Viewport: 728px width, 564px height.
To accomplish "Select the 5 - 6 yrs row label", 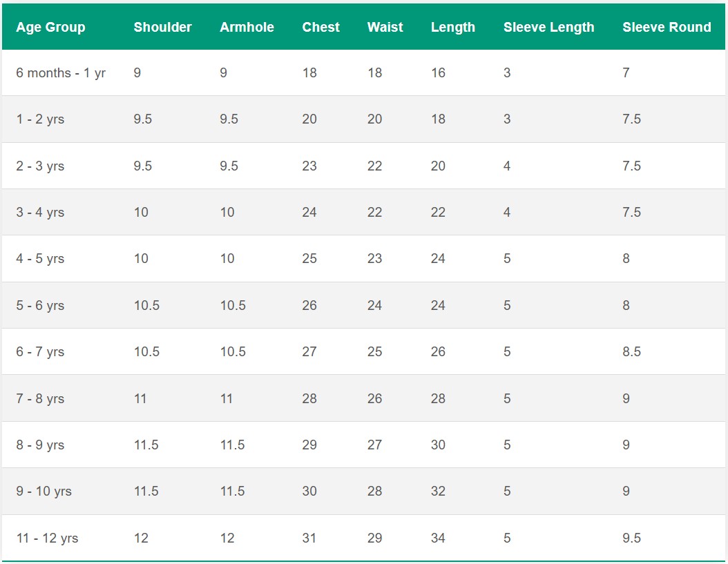I will 41,305.
